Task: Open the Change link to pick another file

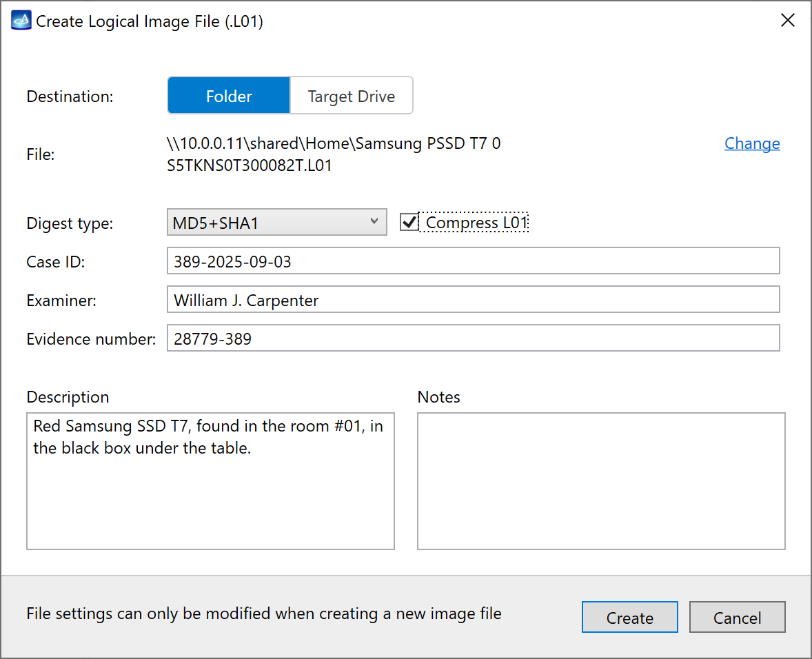Action: pyautogui.click(x=752, y=143)
